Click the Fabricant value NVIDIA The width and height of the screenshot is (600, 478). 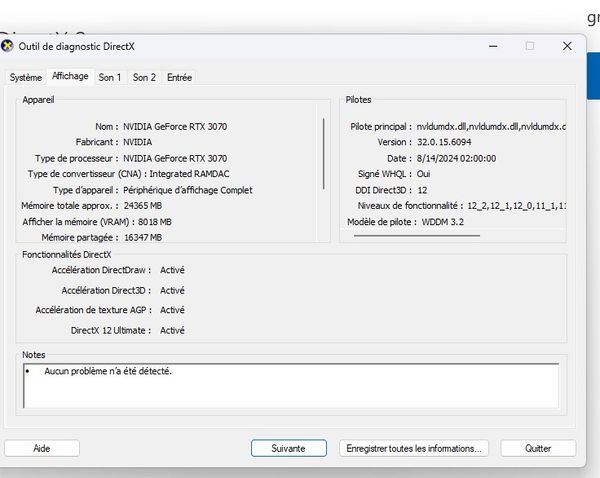point(137,142)
